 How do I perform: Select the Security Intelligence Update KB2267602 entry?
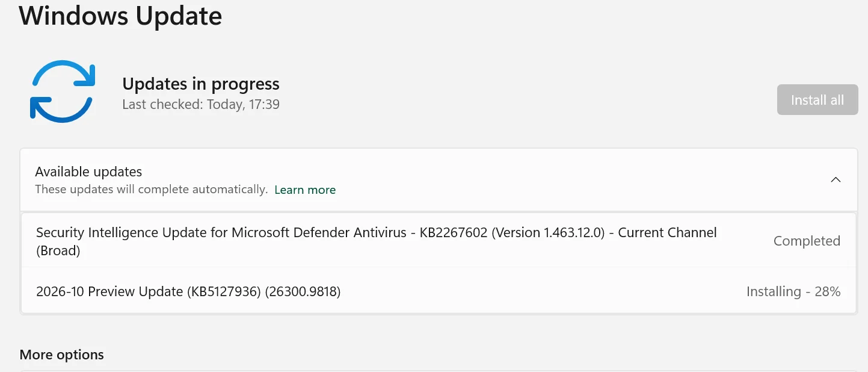click(439, 241)
